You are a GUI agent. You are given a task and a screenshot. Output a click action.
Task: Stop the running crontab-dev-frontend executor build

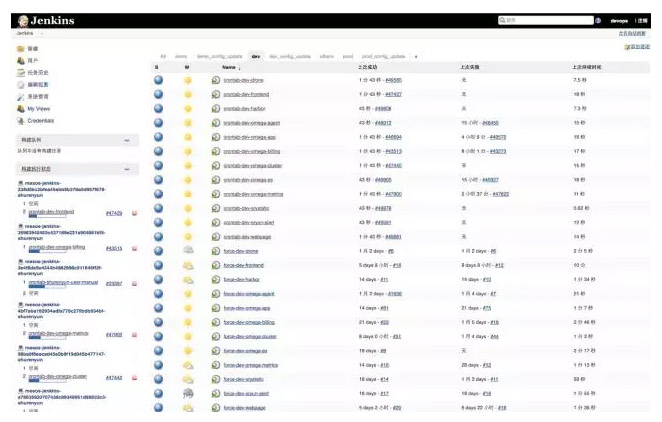click(x=135, y=214)
